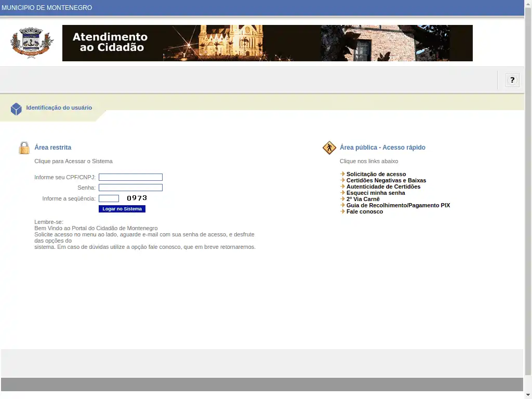Click the arrow icon beside 2º Via Carnê

(x=342, y=199)
